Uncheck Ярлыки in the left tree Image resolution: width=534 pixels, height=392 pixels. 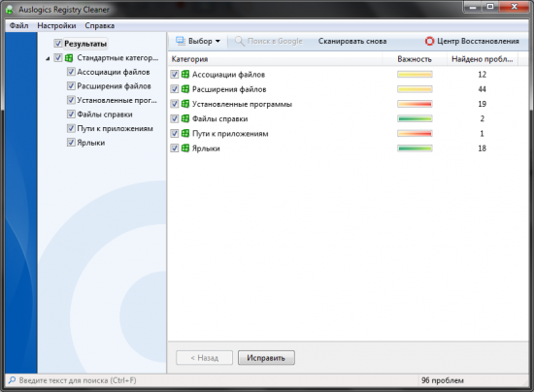coord(71,143)
